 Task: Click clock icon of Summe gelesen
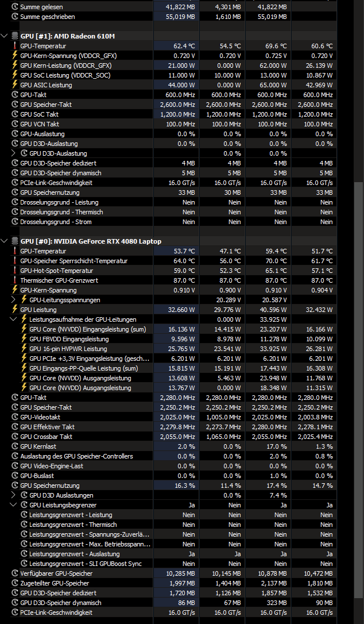click(x=15, y=7)
